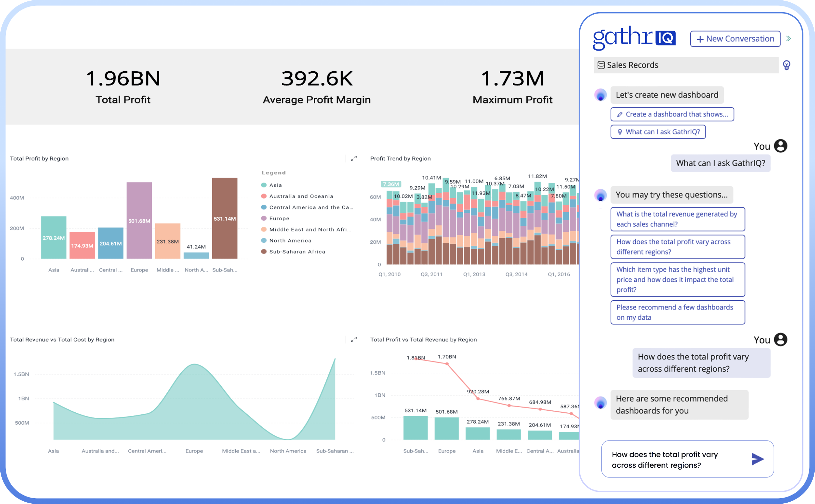This screenshot has width=815, height=504.
Task: Click the 'You' user avatar icon
Action: pos(780,146)
